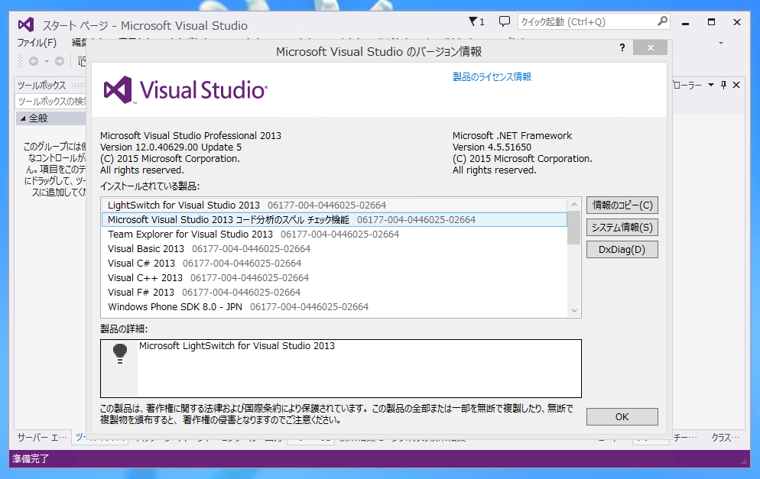
Task: Click the 情報のコピー(C) button
Action: 622,205
